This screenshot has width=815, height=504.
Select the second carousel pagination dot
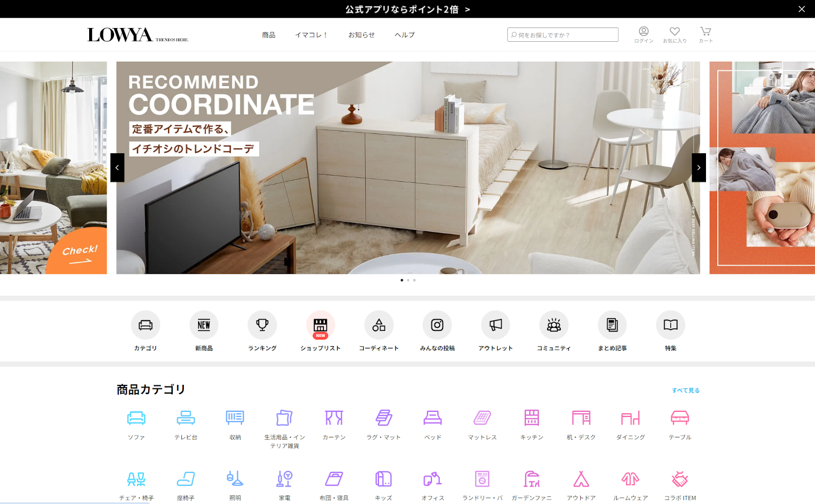[x=408, y=280]
